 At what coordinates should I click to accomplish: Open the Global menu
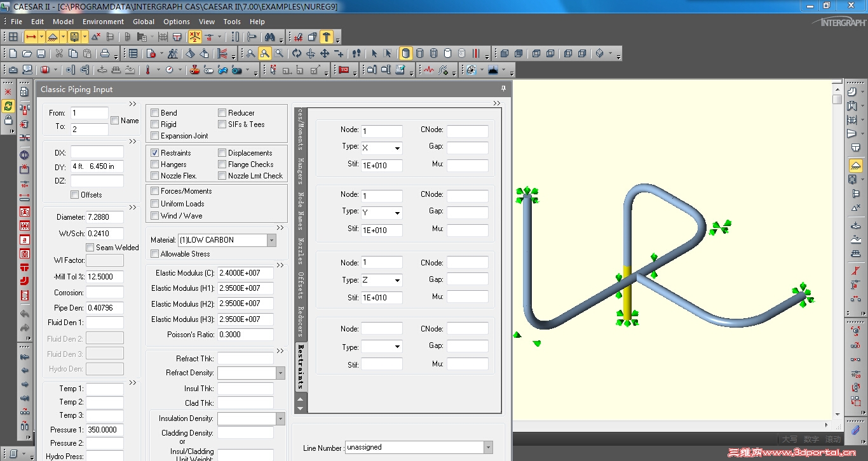144,22
